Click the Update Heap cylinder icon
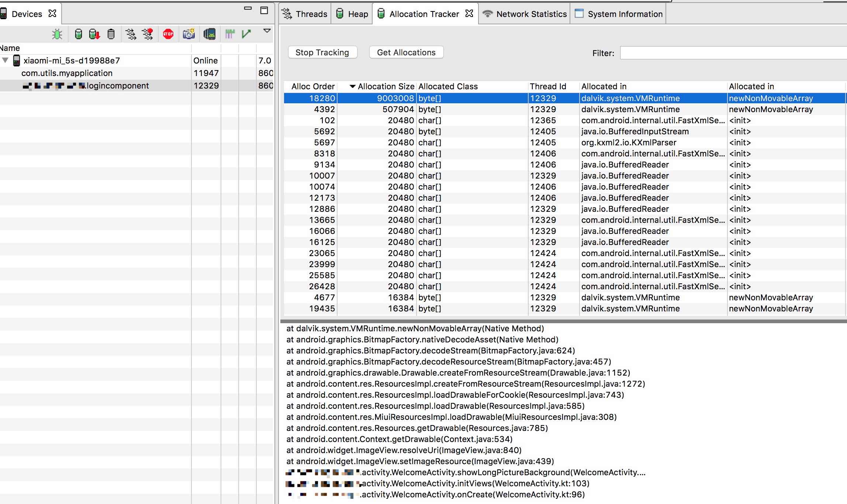The height and width of the screenshot is (504, 847). [x=78, y=34]
